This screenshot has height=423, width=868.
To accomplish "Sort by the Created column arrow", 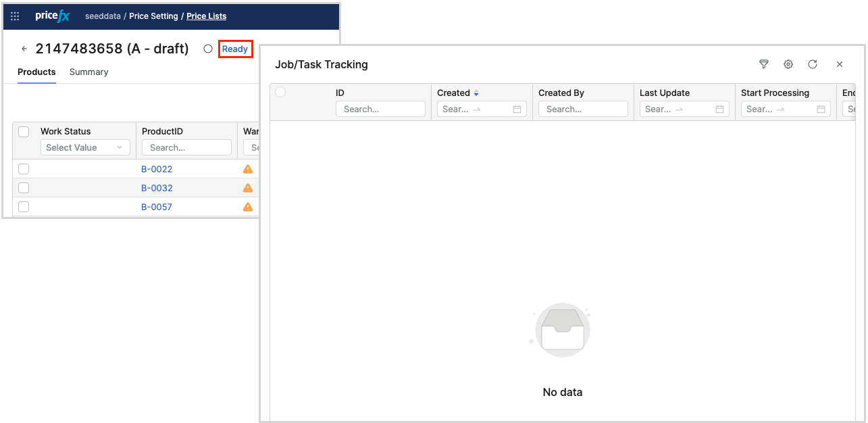I will click(x=476, y=93).
